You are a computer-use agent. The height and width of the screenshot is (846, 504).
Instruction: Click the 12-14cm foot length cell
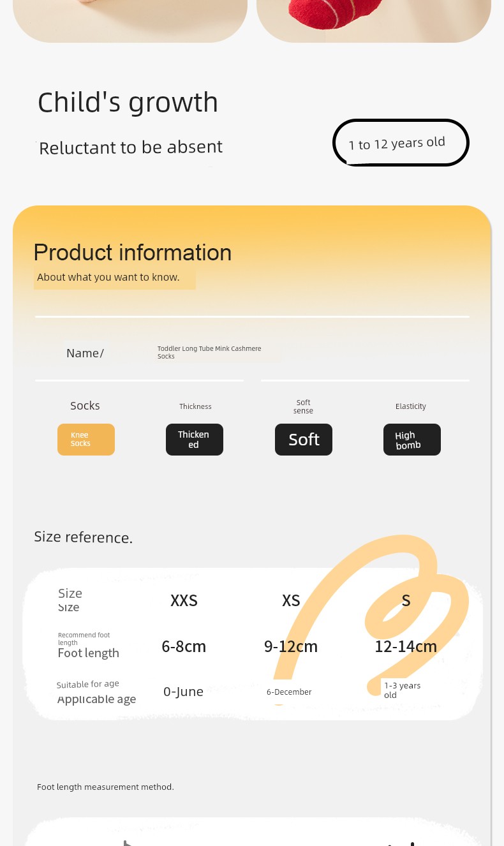[x=406, y=646]
